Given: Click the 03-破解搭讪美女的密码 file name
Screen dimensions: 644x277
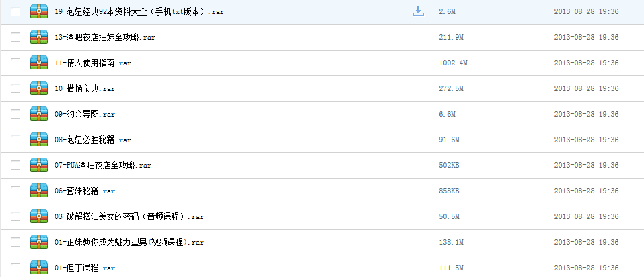Looking at the screenshot, I should pyautogui.click(x=129, y=216).
